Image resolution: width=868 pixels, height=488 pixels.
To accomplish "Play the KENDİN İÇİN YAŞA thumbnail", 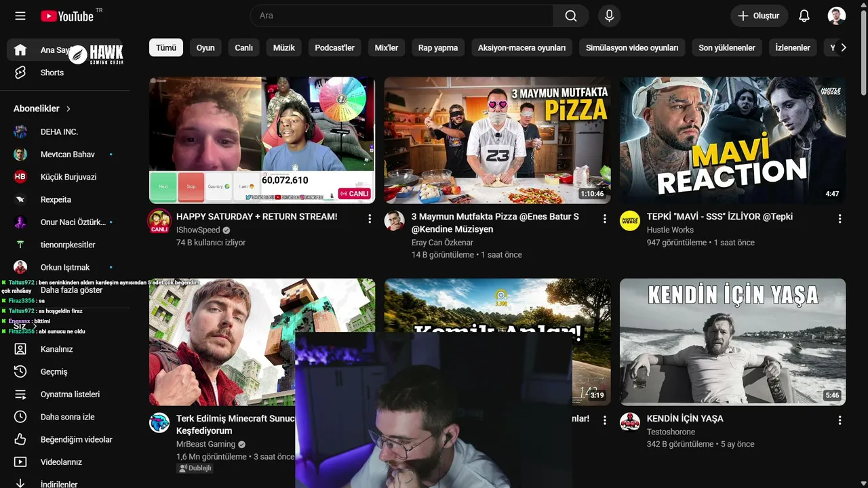I will [732, 342].
